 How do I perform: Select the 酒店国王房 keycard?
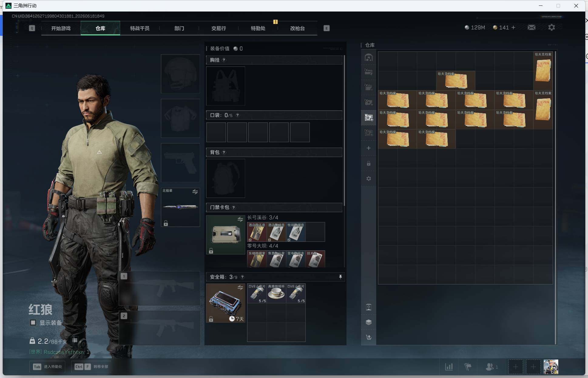point(257,232)
